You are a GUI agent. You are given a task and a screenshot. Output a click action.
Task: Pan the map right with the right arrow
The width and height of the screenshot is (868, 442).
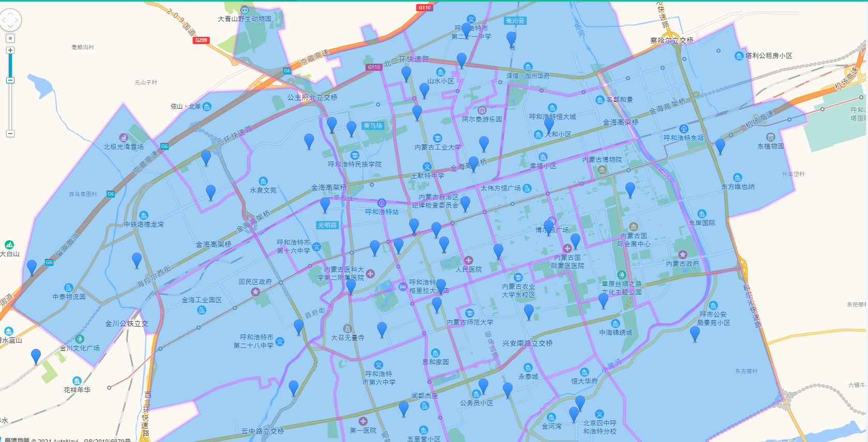point(17,21)
